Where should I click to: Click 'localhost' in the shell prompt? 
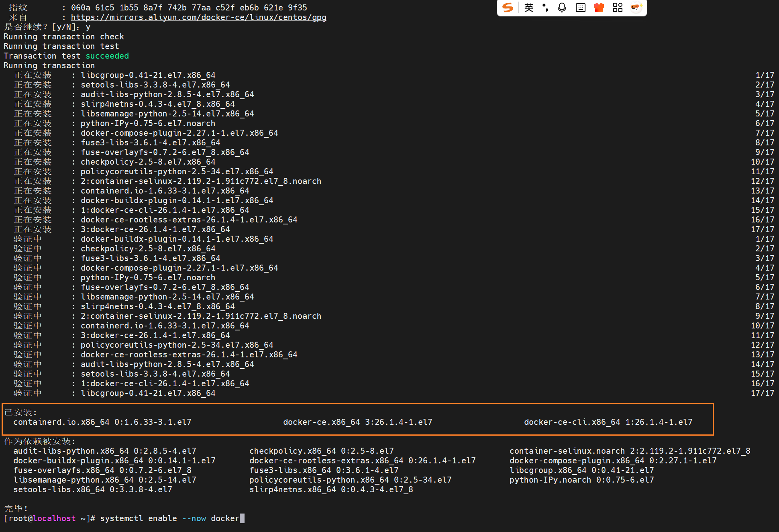coord(54,518)
